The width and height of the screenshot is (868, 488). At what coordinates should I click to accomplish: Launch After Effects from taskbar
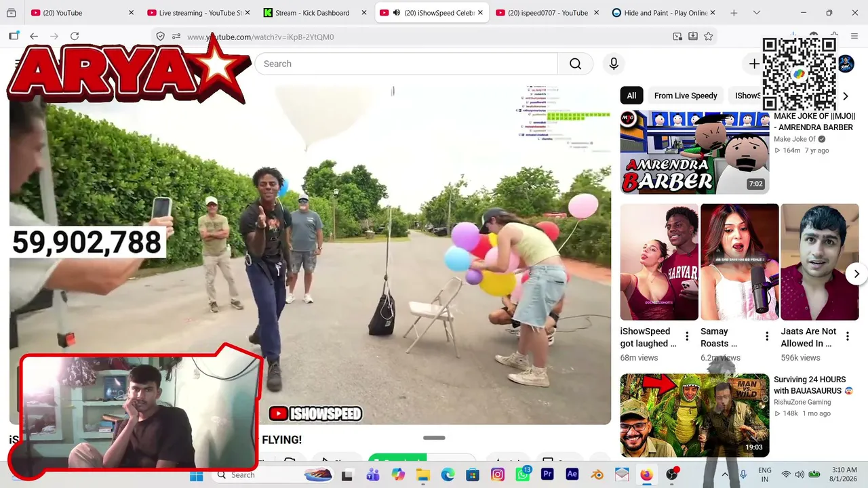pyautogui.click(x=572, y=474)
